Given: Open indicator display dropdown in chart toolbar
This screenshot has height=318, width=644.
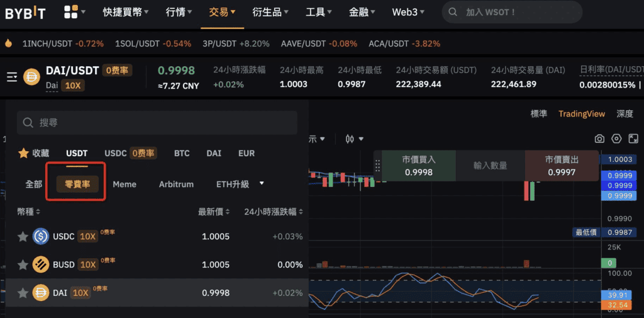Looking at the screenshot, I should coord(316,139).
